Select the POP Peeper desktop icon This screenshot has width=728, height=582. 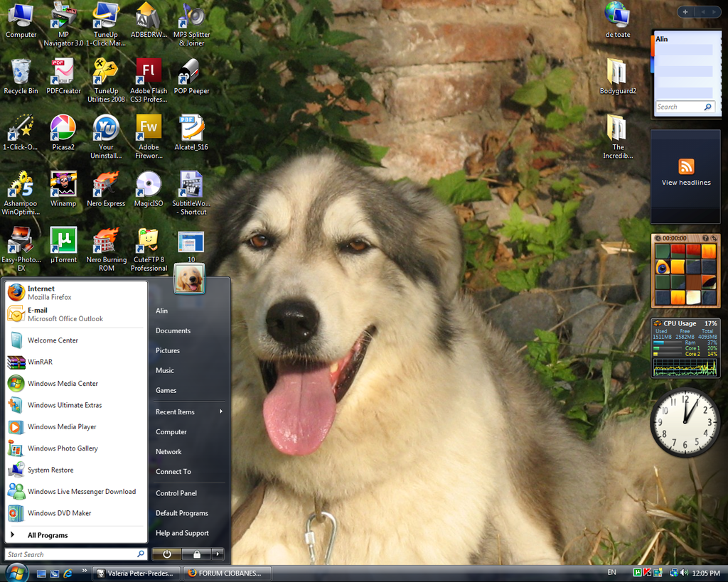(x=191, y=77)
